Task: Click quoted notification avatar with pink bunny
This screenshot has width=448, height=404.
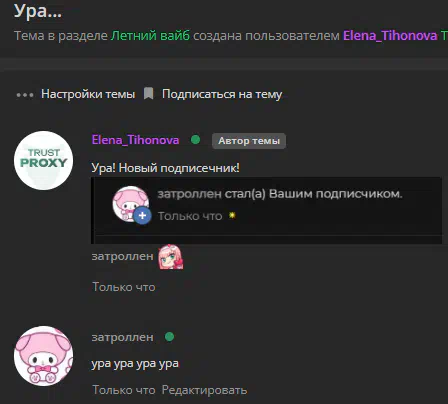Action: pyautogui.click(x=131, y=204)
